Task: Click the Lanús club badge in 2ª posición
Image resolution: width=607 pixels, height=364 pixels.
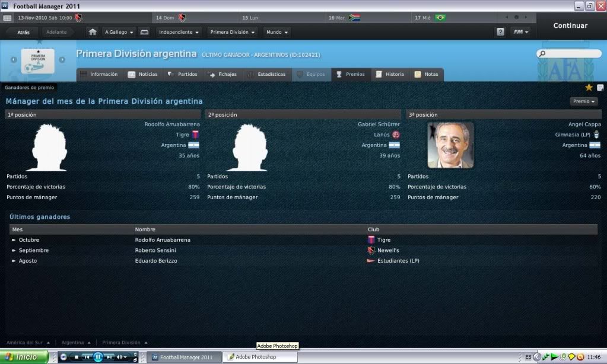Action: (x=396, y=135)
